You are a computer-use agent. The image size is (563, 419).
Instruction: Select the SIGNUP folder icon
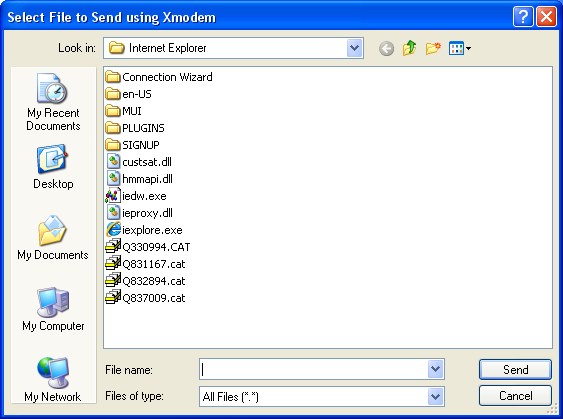coord(113,145)
